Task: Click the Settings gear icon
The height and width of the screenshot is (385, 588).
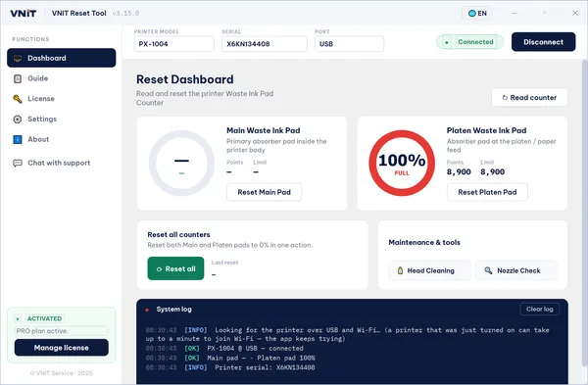Action: point(18,120)
